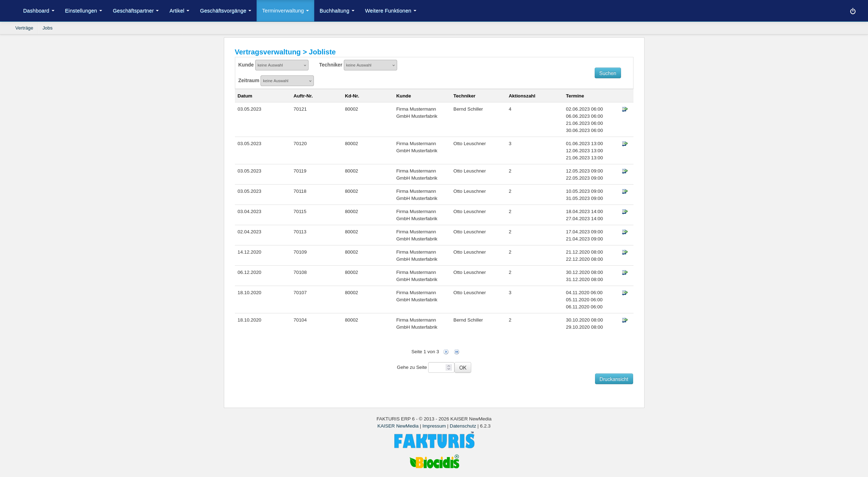Open the Terminverwaltung menu
The image size is (868, 477).
pos(285,11)
